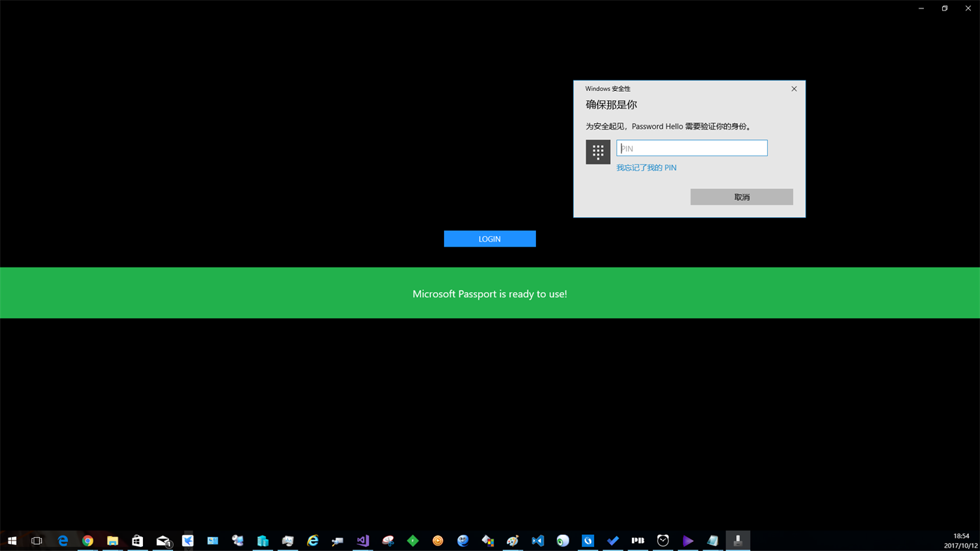Viewport: 980px width, 551px height.
Task: Launch Microsoft Edge from the taskbar
Action: tap(62, 540)
